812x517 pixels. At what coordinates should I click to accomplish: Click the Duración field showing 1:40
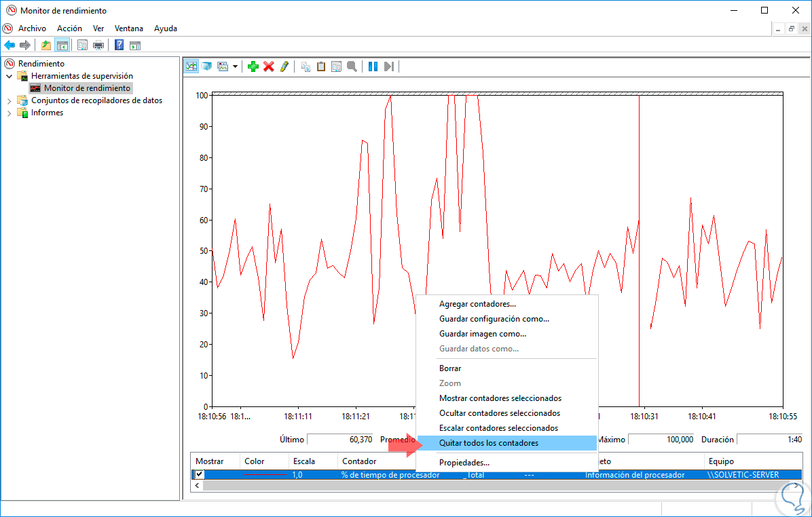770,440
